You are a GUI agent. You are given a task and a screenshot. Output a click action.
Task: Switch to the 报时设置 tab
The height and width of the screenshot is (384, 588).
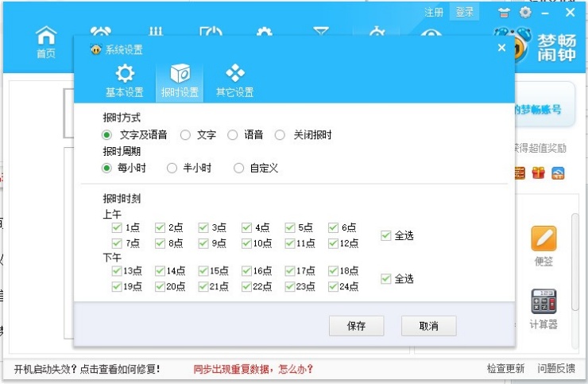180,81
